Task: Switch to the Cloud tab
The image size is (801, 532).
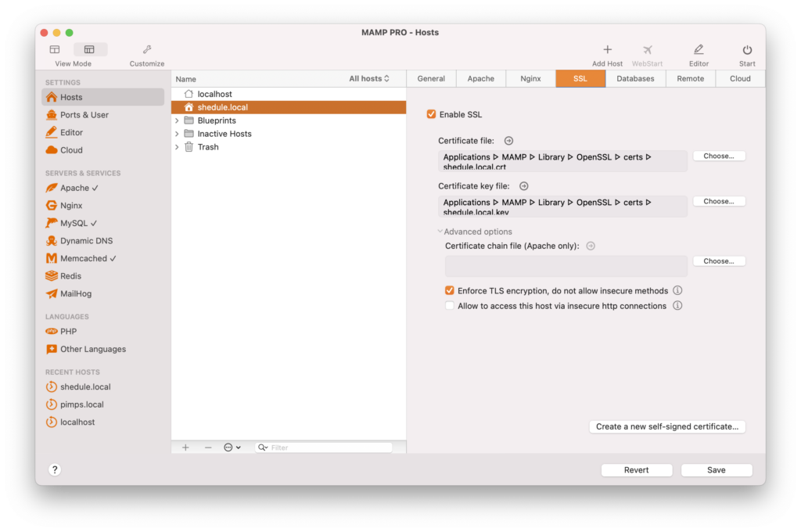Action: [740, 79]
